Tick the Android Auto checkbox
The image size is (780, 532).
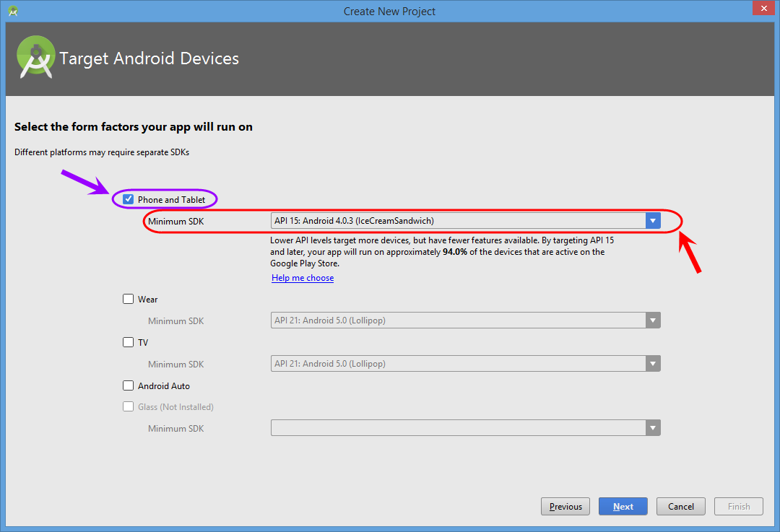(x=129, y=385)
